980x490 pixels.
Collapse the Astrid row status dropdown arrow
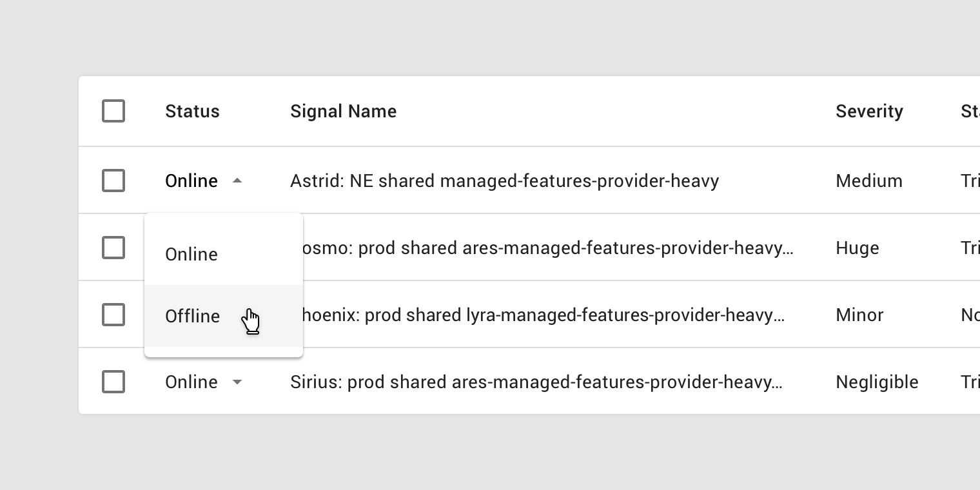(x=237, y=181)
